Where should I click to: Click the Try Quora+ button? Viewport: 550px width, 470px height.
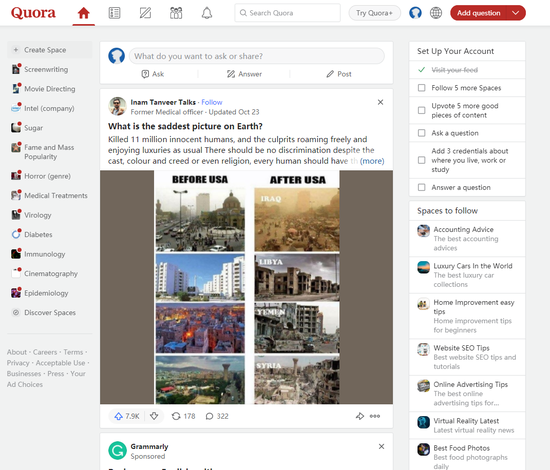tap(374, 13)
